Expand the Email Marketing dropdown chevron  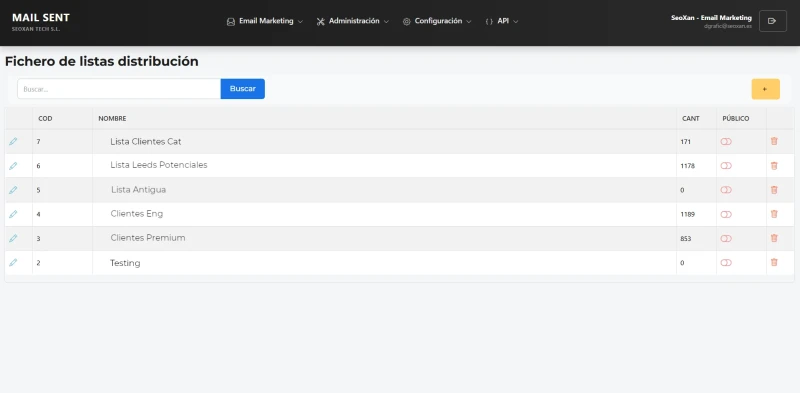300,21
